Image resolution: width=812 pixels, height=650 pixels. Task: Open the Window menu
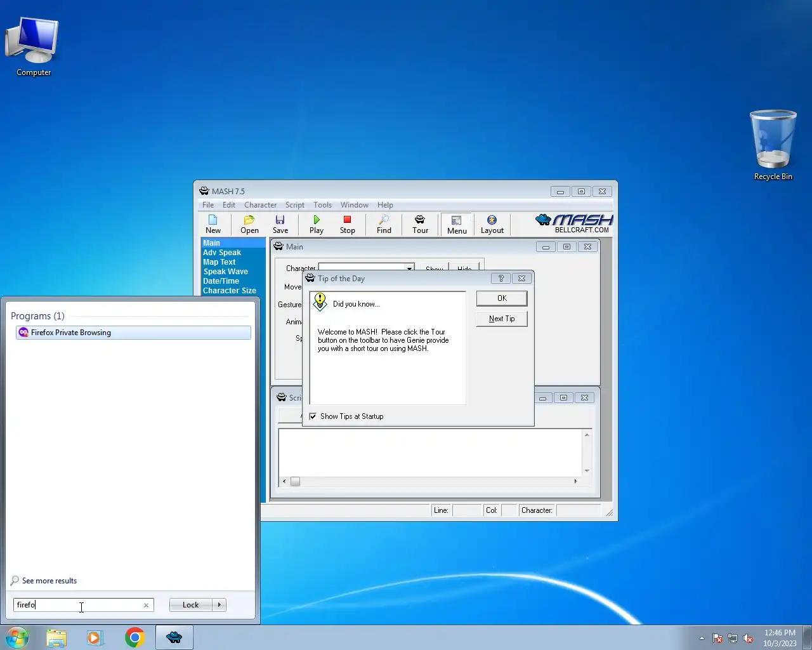point(354,205)
